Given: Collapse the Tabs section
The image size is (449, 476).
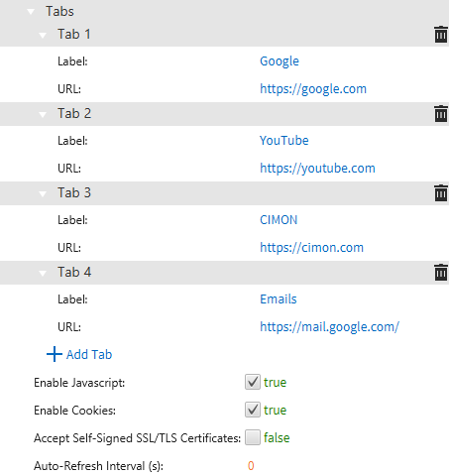Looking at the screenshot, I should (x=31, y=12).
